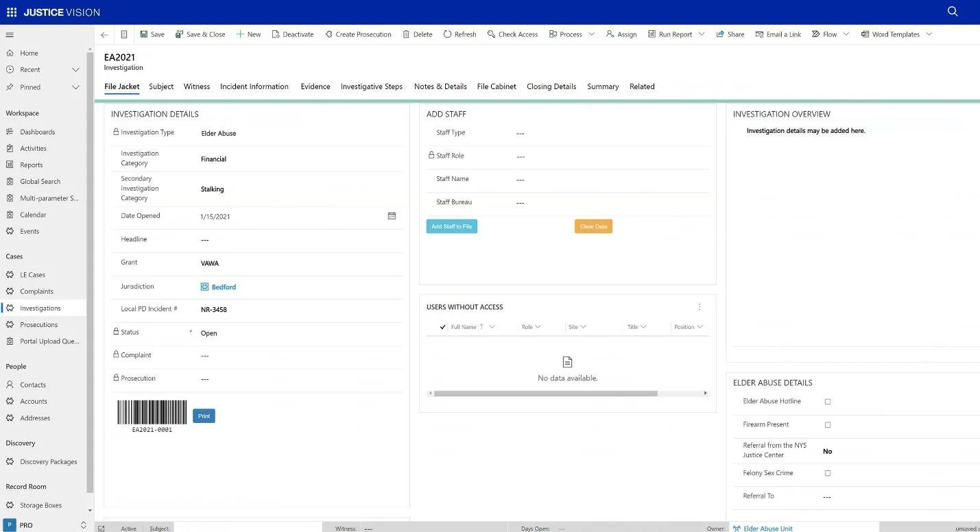The height and width of the screenshot is (532, 980).
Task: Click the Home icon in sidebar
Action: [10, 53]
